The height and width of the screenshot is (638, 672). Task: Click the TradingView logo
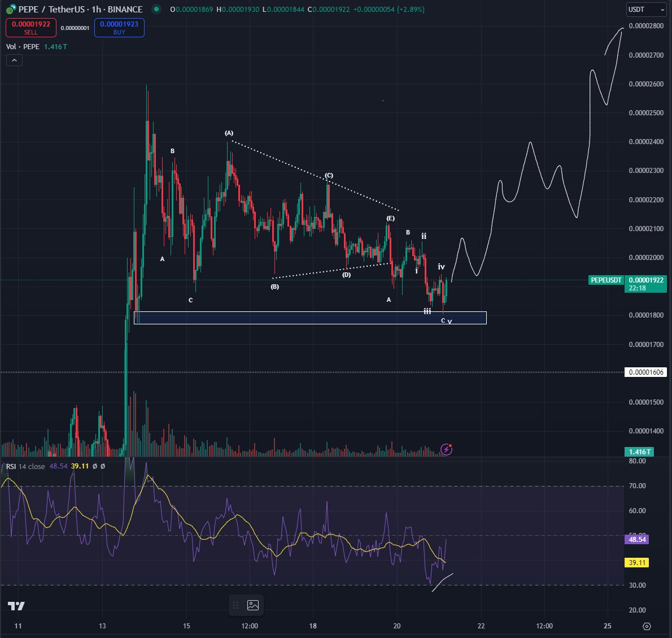point(16,606)
